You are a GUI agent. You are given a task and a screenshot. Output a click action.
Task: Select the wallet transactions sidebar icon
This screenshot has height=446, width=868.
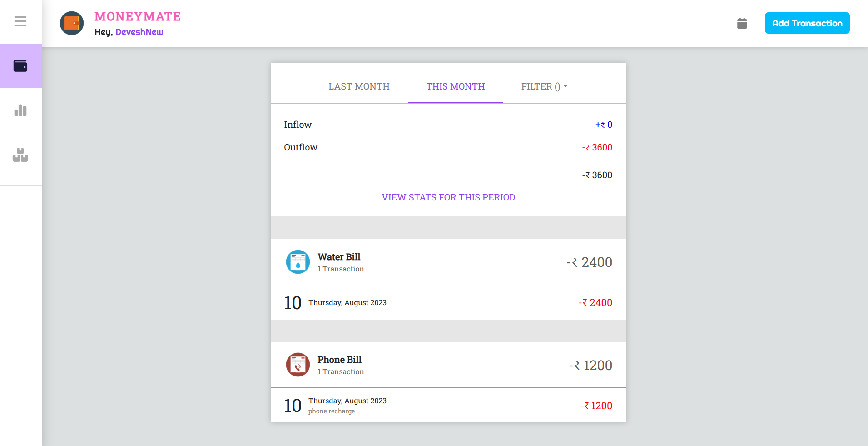[20, 66]
